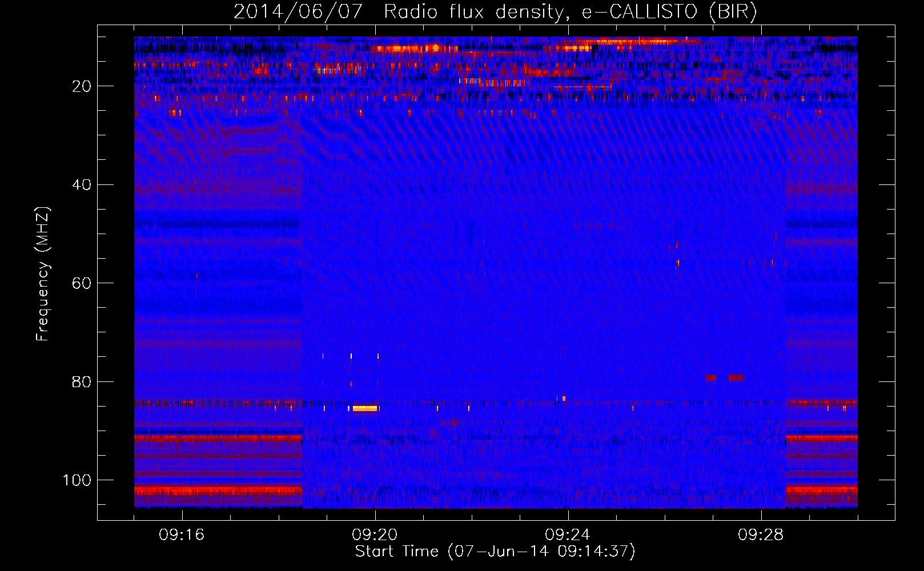Click the 100 frequency tick label
The image size is (924, 571).
click(x=77, y=480)
